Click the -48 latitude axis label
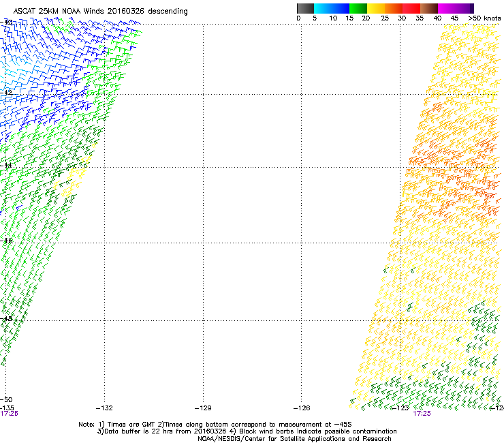This screenshot has height=443, width=504. pyautogui.click(x=6, y=318)
